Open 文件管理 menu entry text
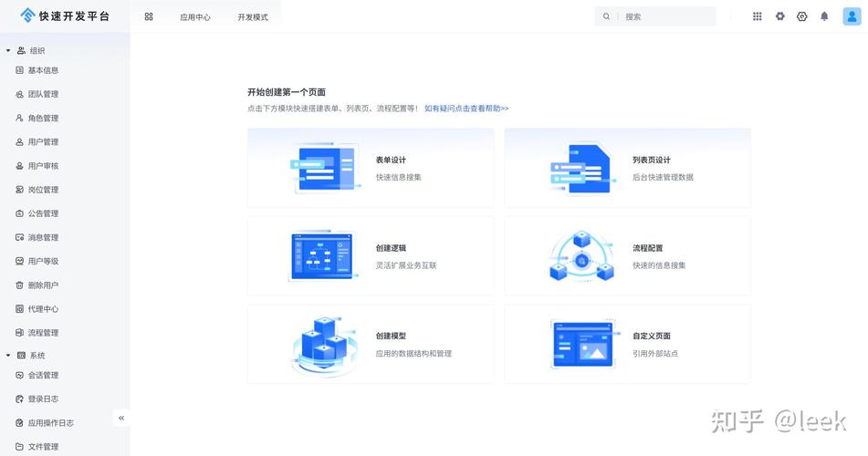The image size is (868, 456). (x=43, y=447)
